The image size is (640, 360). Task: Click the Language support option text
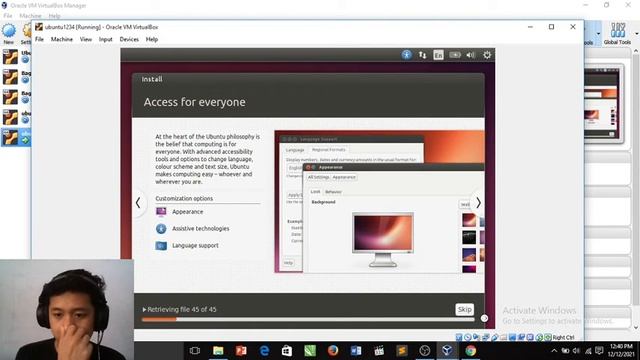pyautogui.click(x=195, y=246)
